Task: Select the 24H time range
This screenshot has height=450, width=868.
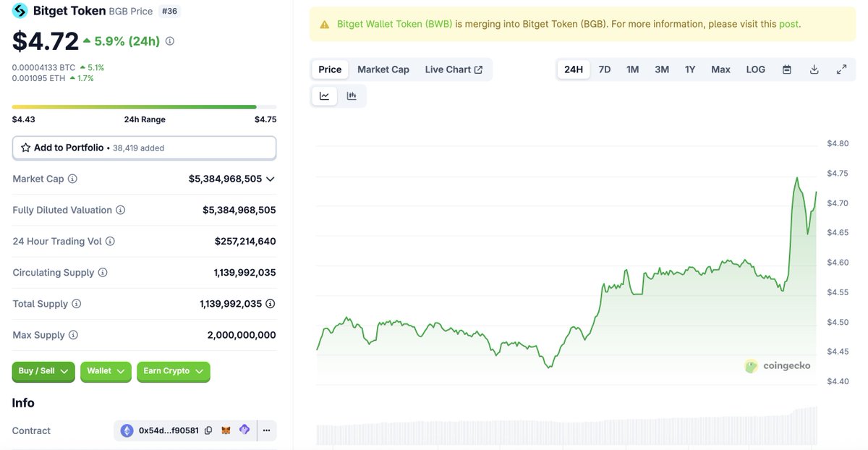Action: click(x=574, y=69)
